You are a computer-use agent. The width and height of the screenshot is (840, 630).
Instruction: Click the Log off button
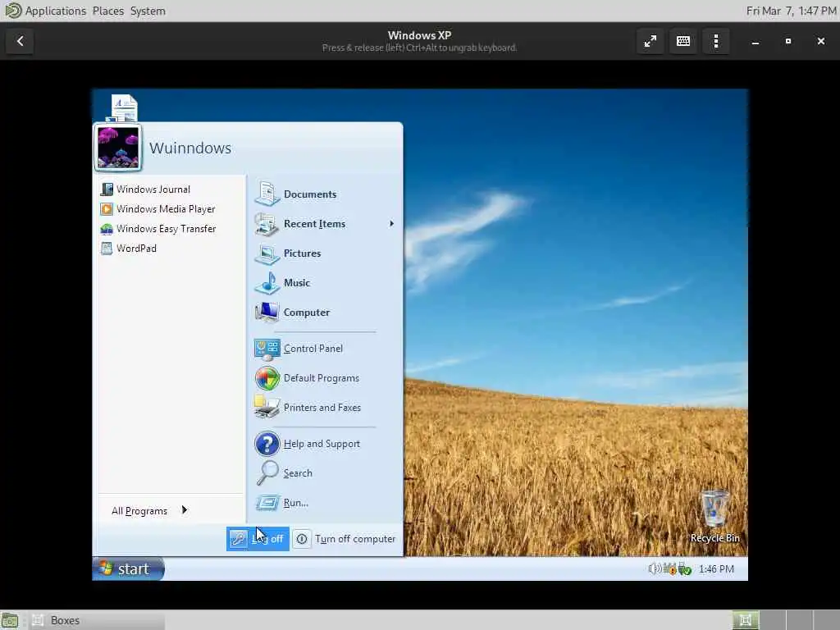pyautogui.click(x=258, y=539)
